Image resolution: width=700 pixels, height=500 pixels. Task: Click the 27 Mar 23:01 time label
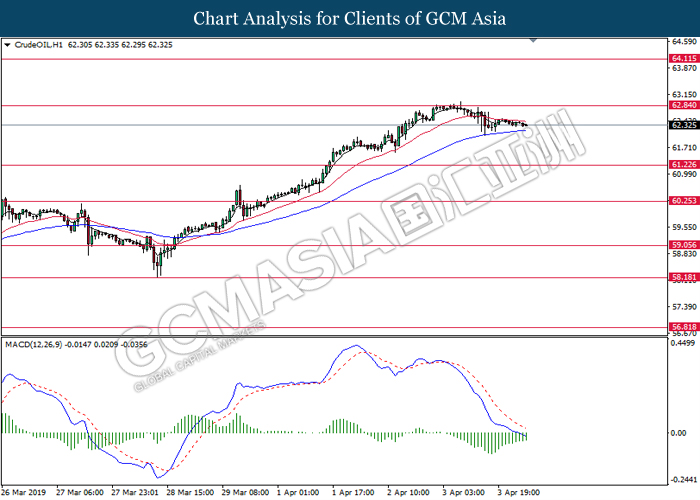point(135,492)
